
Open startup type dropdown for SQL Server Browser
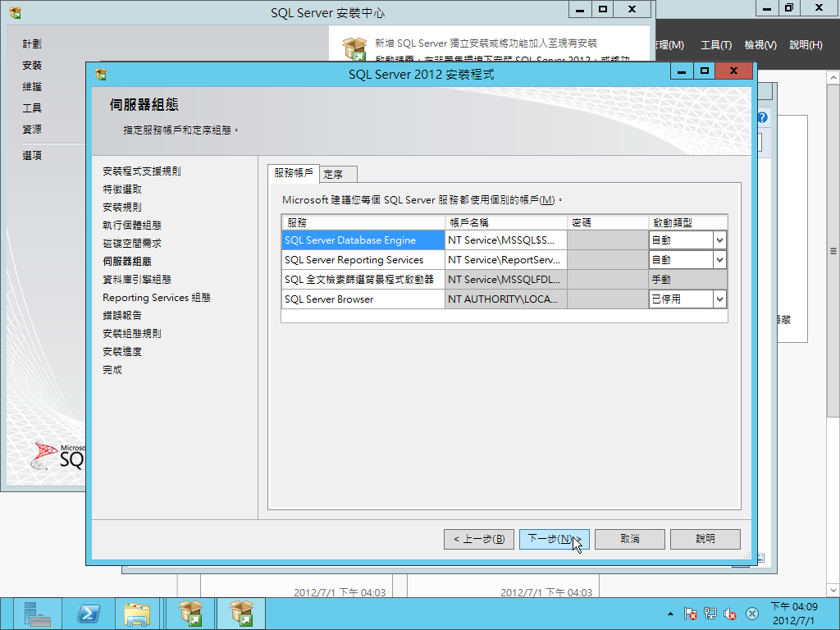click(x=719, y=299)
